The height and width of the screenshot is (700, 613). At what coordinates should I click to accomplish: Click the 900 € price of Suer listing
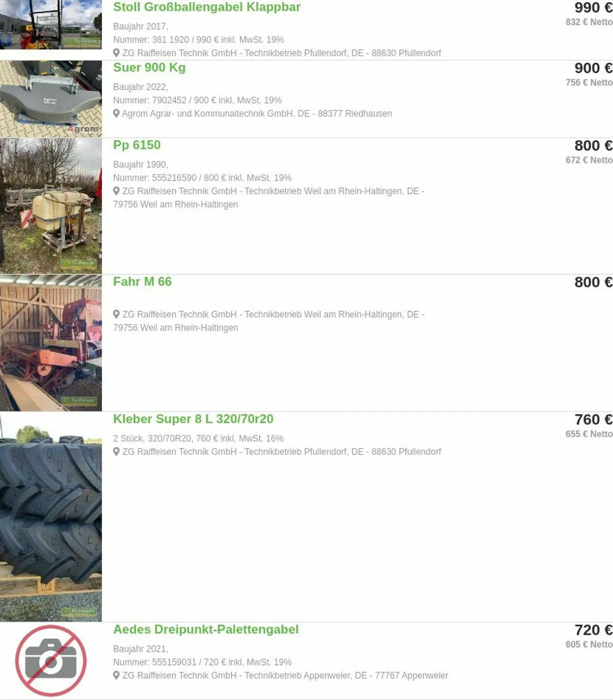click(593, 68)
